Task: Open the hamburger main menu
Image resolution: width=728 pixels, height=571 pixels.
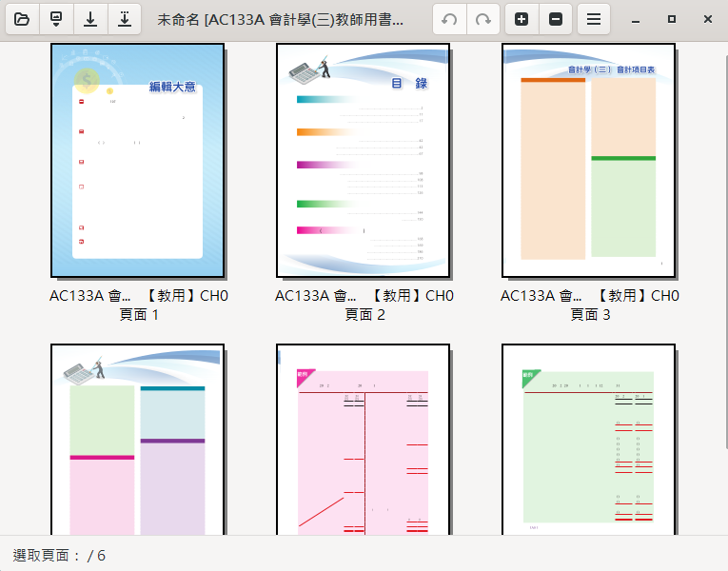Action: (x=593, y=19)
